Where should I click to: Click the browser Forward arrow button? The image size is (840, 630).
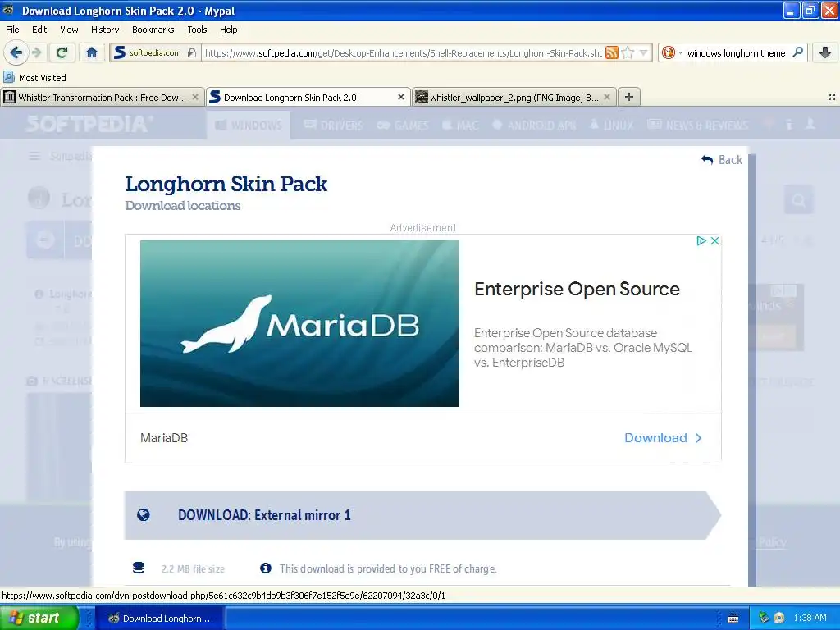point(36,52)
